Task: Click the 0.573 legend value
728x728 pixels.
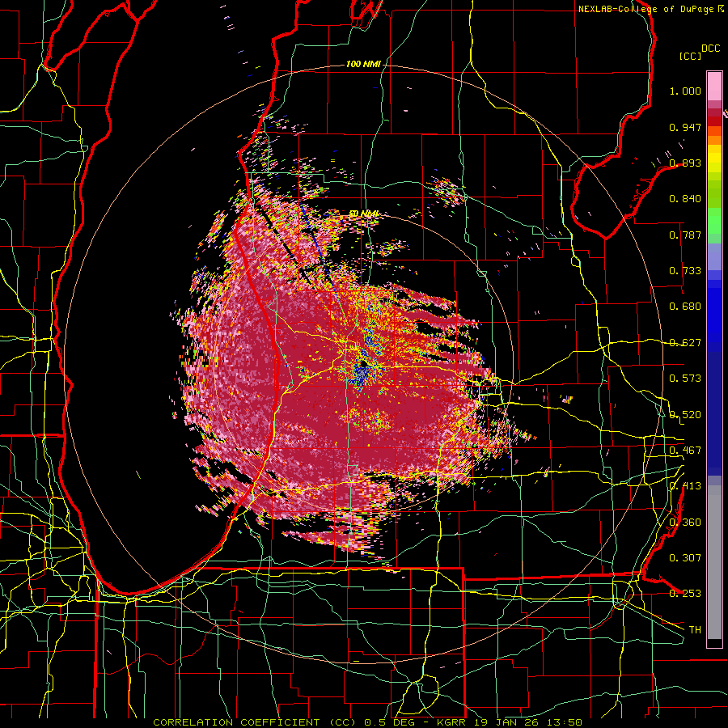Action: pos(685,379)
